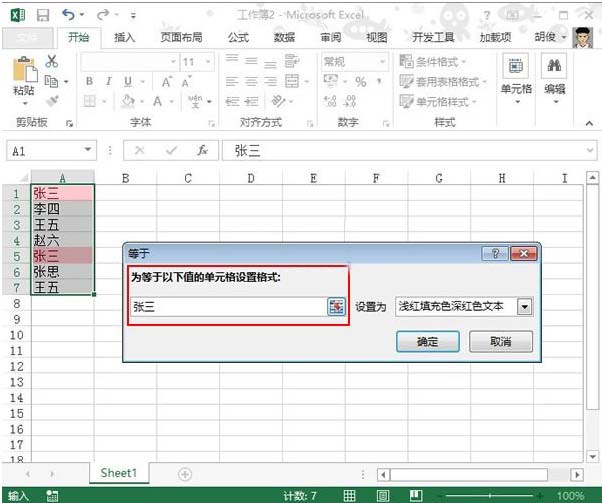Click the 取消 button in dialog

(501, 341)
